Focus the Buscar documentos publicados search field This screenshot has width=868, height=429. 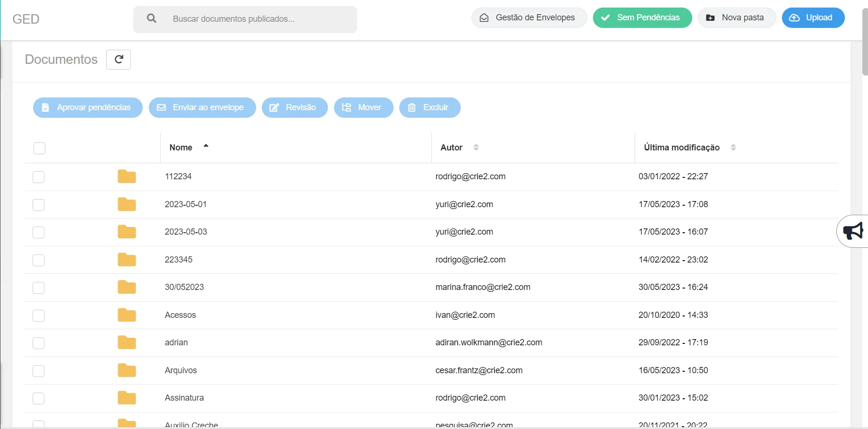click(245, 19)
